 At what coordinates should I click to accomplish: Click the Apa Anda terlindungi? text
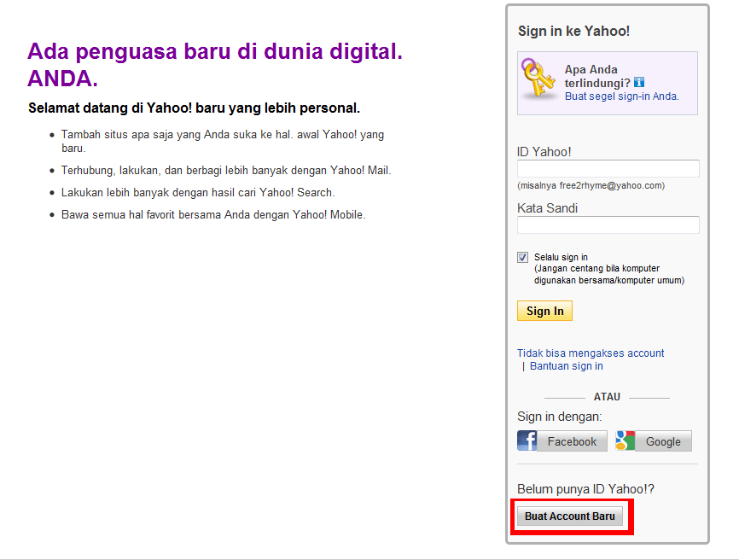pyautogui.click(x=597, y=76)
